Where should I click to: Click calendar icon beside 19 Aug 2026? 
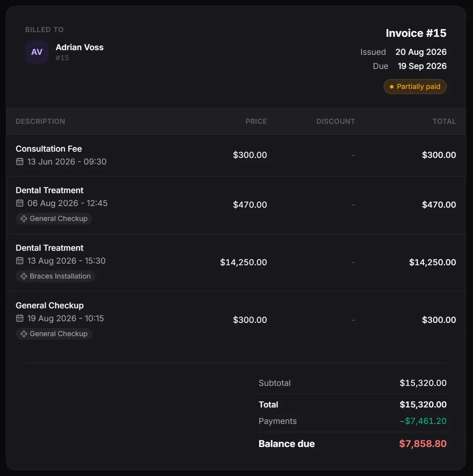pyautogui.click(x=20, y=318)
